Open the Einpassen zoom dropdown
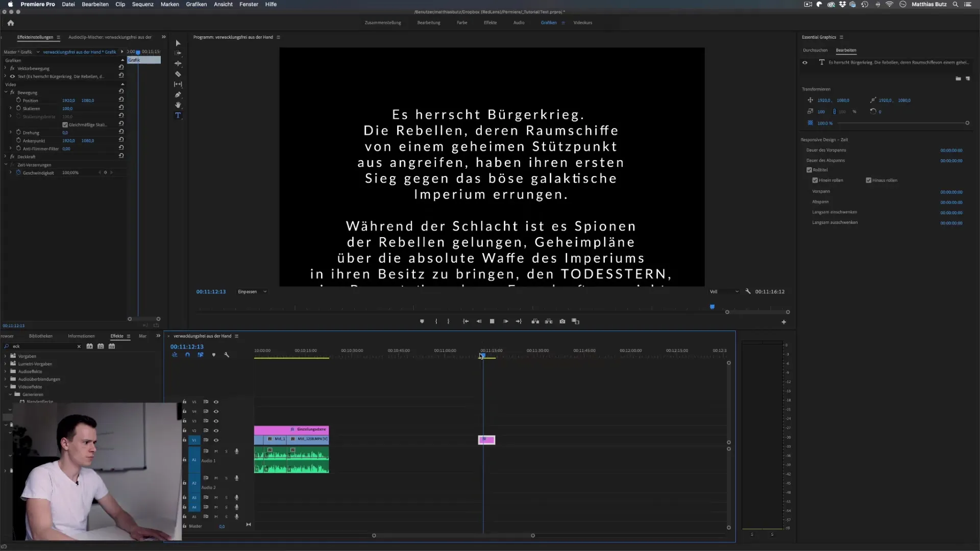The image size is (980, 551). pos(252,291)
